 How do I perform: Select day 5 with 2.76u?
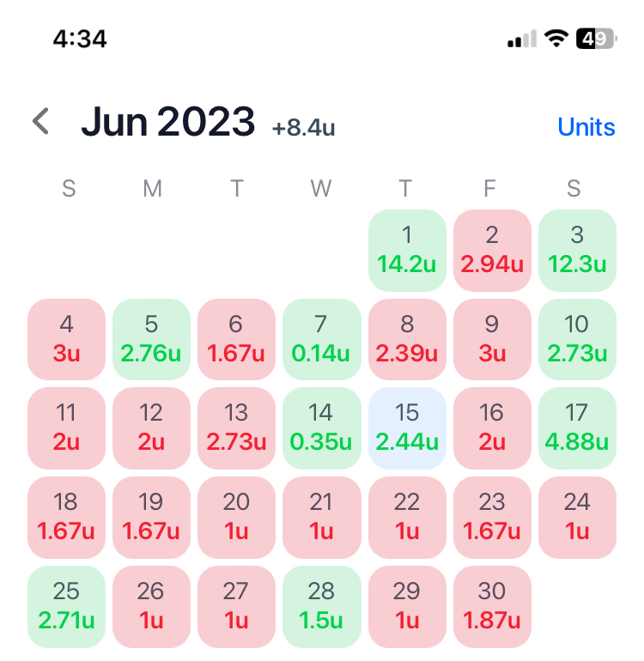tap(151, 339)
